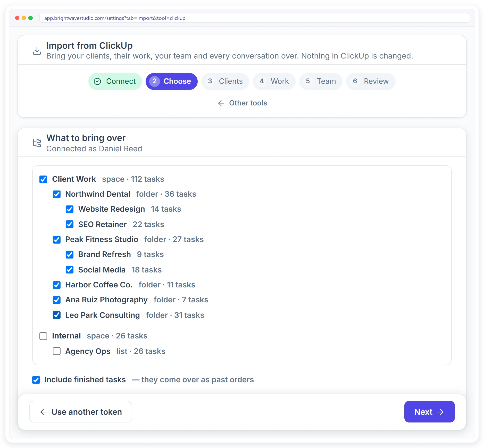
Task: Enable the Agency Ops list
Action: click(x=57, y=351)
